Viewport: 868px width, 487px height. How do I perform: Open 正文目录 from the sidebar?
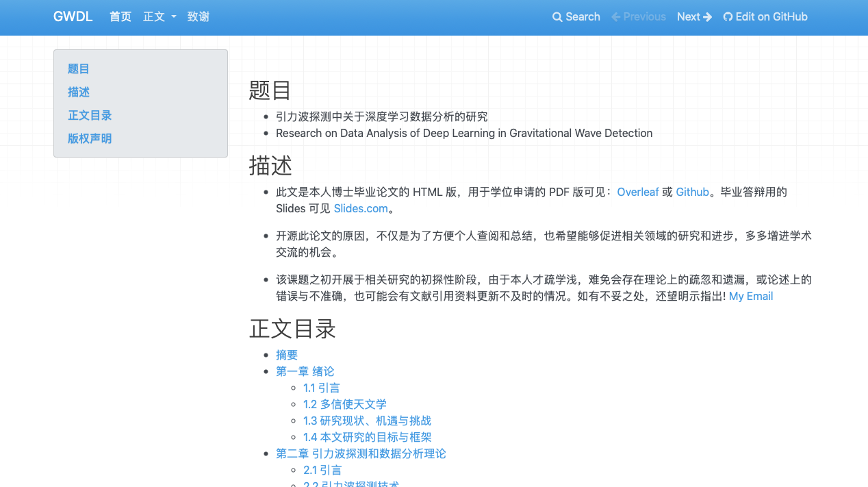pyautogui.click(x=90, y=115)
